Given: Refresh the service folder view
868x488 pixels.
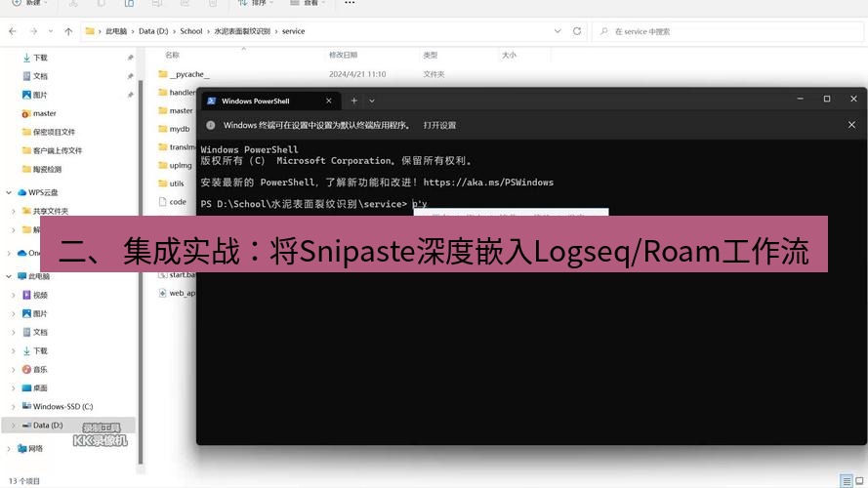Looking at the screenshot, I should click(577, 31).
